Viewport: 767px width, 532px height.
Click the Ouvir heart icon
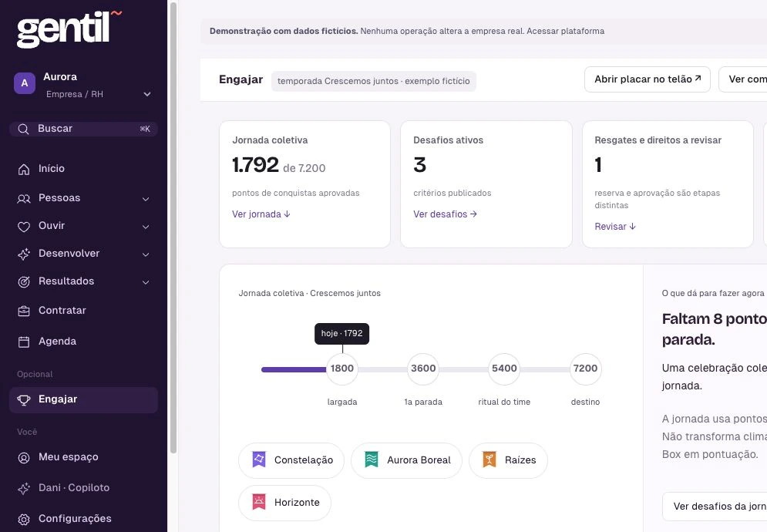pyautogui.click(x=23, y=227)
